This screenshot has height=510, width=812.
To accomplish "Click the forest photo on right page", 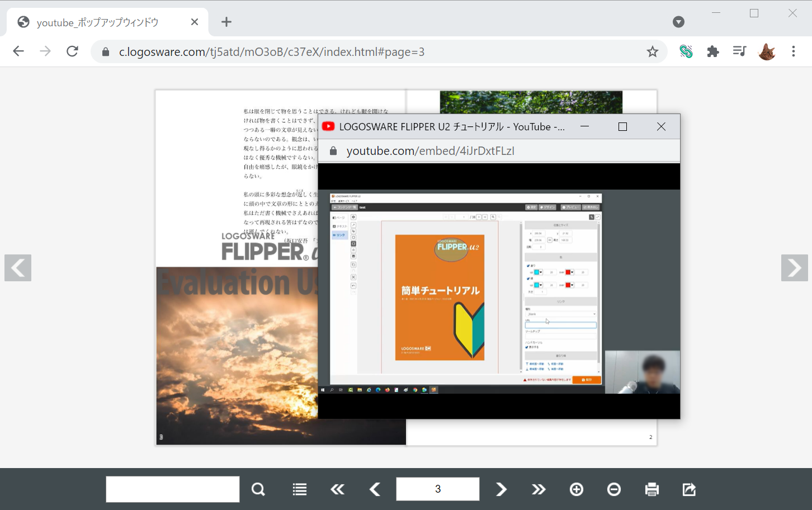I will tap(531, 102).
